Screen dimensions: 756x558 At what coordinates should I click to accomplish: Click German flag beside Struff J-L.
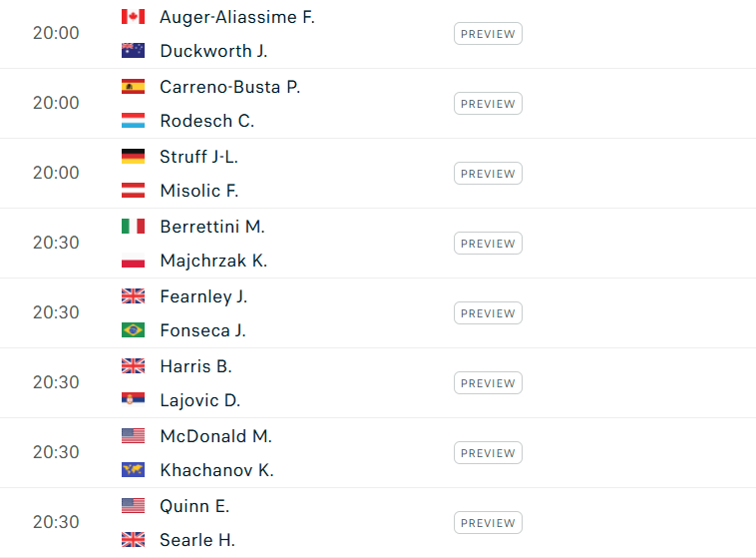click(x=133, y=157)
